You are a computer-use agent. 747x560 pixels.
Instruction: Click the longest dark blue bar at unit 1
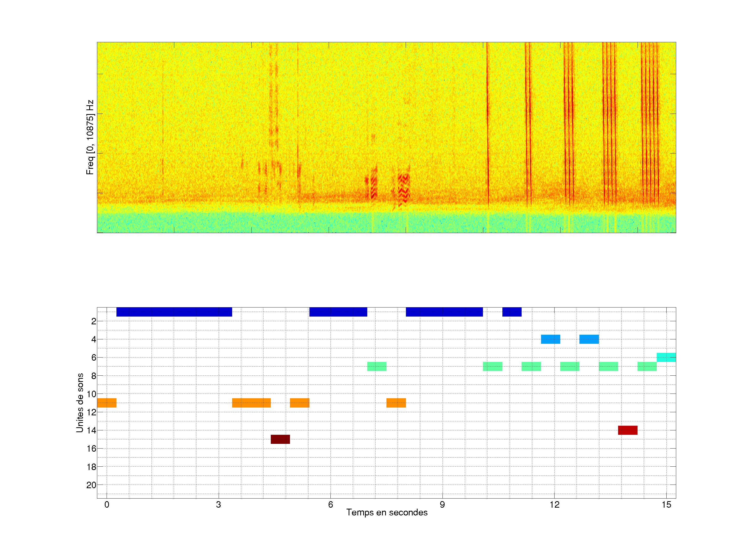[x=174, y=312]
